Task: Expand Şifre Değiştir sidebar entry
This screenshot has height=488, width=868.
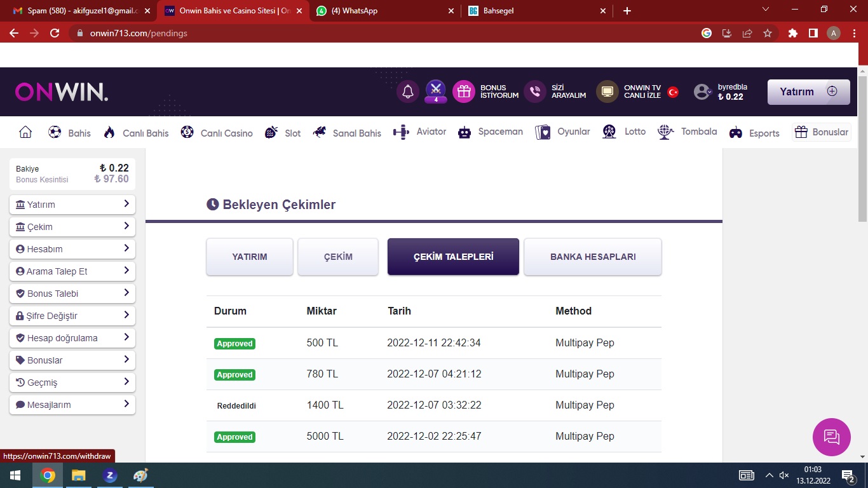Action: pyautogui.click(x=72, y=316)
